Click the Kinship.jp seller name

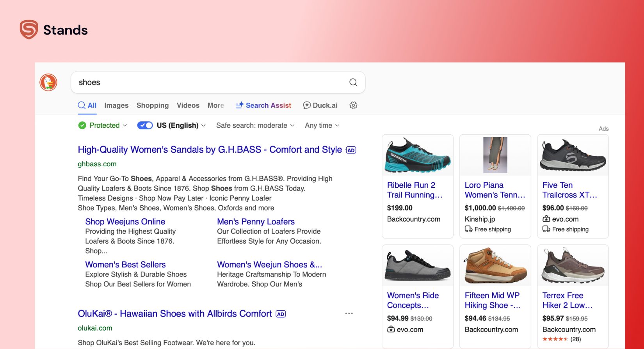(x=480, y=219)
